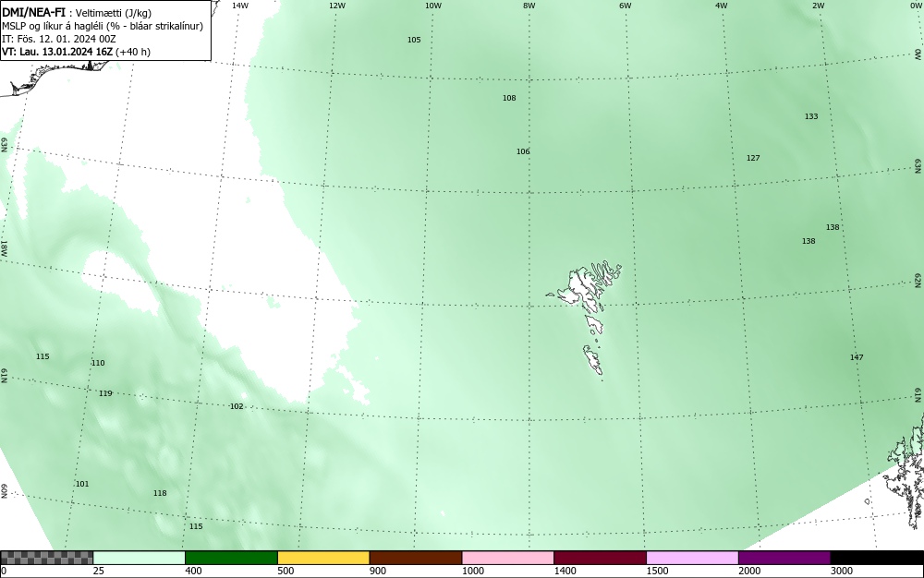Select the purple 2000–3000 legend swatch
Image resolution: width=924 pixels, height=578 pixels.
[784, 558]
